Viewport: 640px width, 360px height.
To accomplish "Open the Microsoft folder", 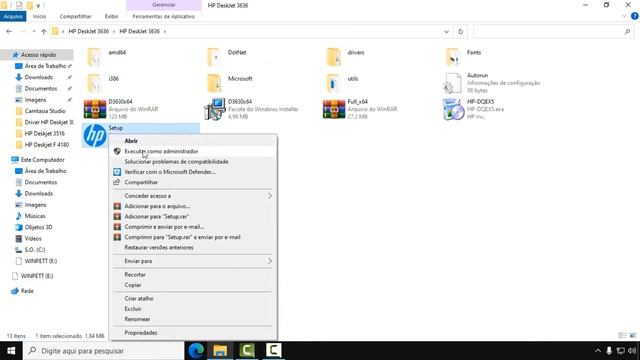I will 214,83.
